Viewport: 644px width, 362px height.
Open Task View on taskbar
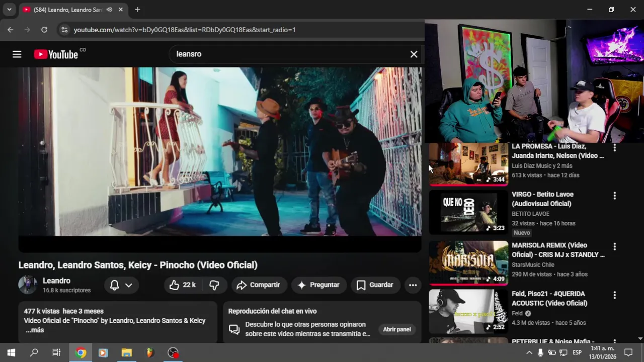click(56, 352)
